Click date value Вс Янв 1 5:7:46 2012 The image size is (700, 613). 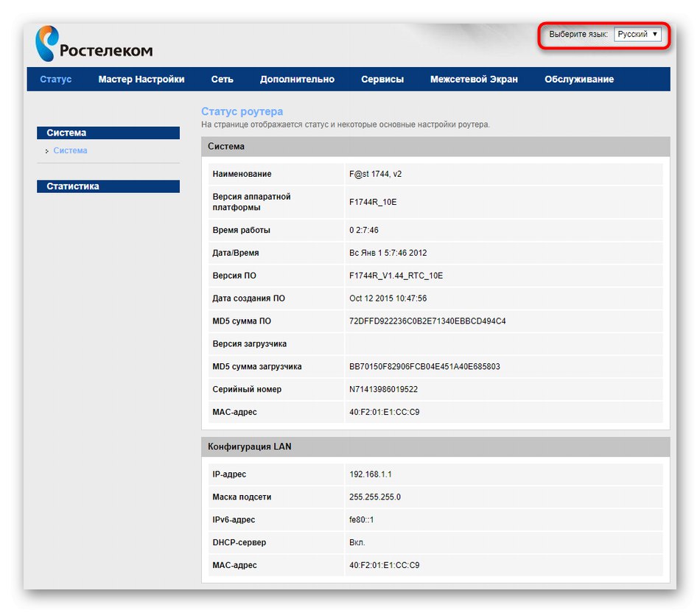point(388,253)
